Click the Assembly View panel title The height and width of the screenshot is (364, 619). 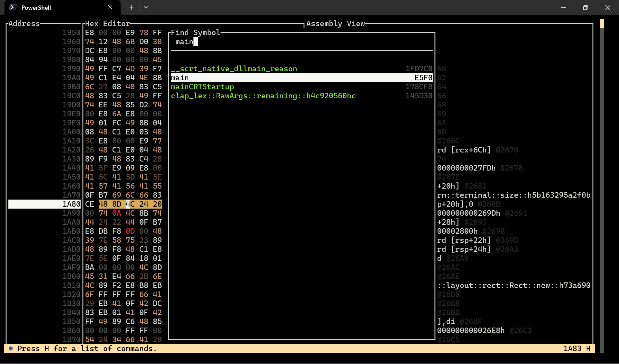tap(336, 24)
